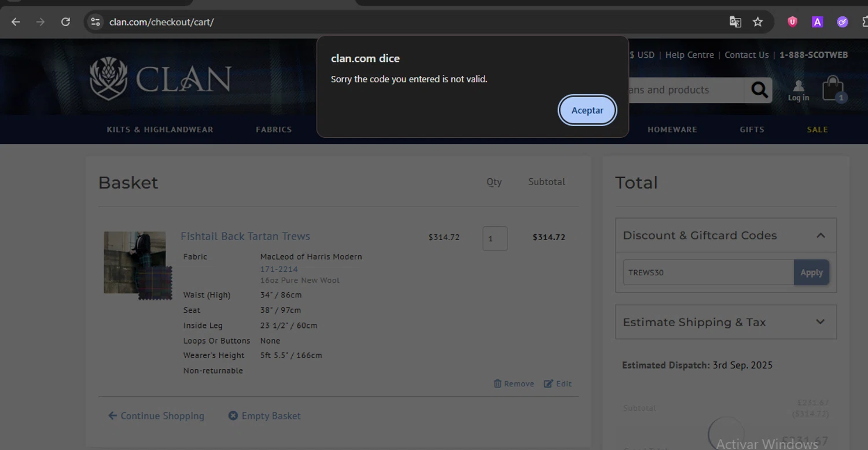
Task: Click the translate page icon
Action: pos(735,22)
